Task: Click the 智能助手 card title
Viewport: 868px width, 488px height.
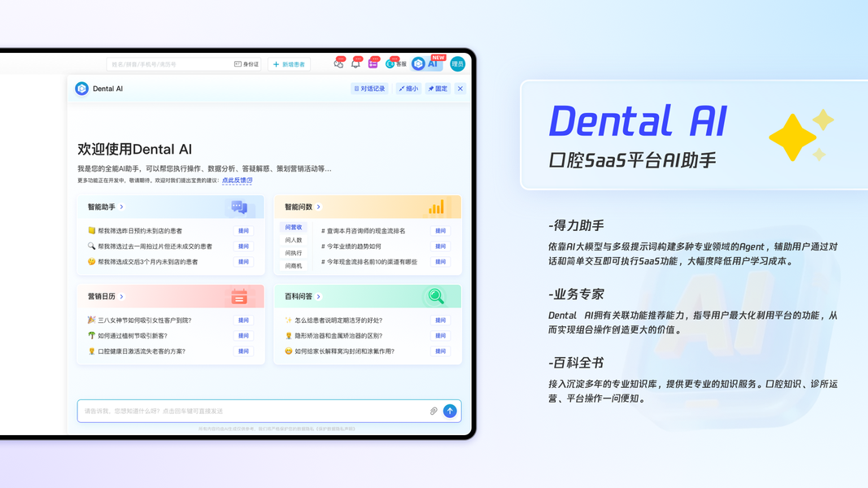Action: pos(102,207)
